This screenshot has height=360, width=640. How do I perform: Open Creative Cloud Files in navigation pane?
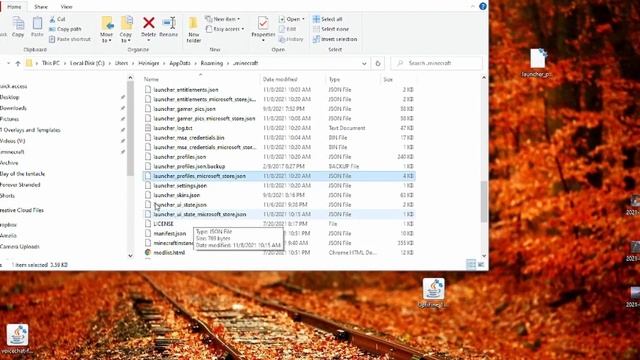pyautogui.click(x=22, y=210)
